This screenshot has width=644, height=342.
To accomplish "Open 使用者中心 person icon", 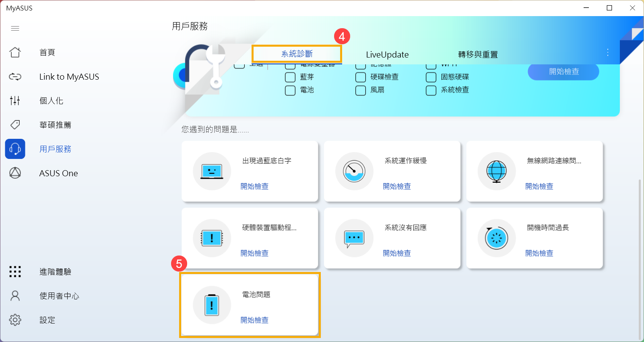I will pyautogui.click(x=15, y=296).
